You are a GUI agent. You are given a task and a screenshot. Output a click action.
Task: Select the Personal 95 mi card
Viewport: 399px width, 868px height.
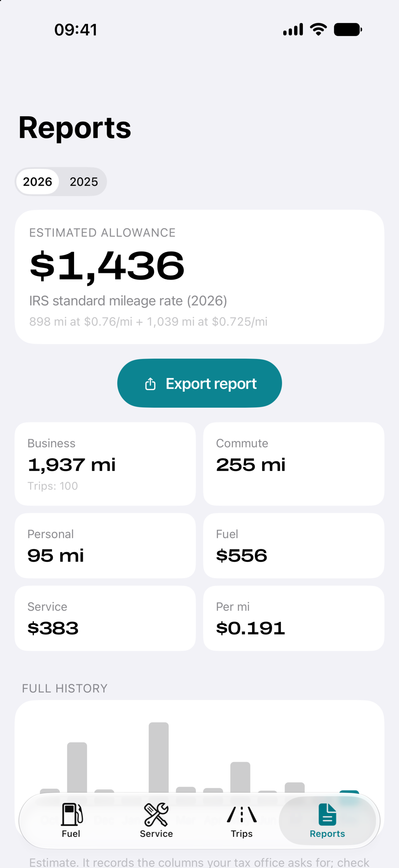point(105,546)
